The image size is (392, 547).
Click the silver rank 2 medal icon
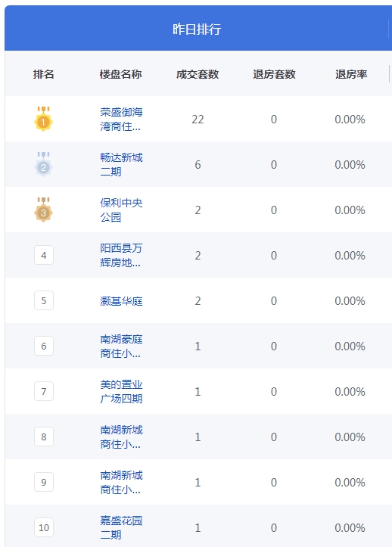[x=43, y=164]
